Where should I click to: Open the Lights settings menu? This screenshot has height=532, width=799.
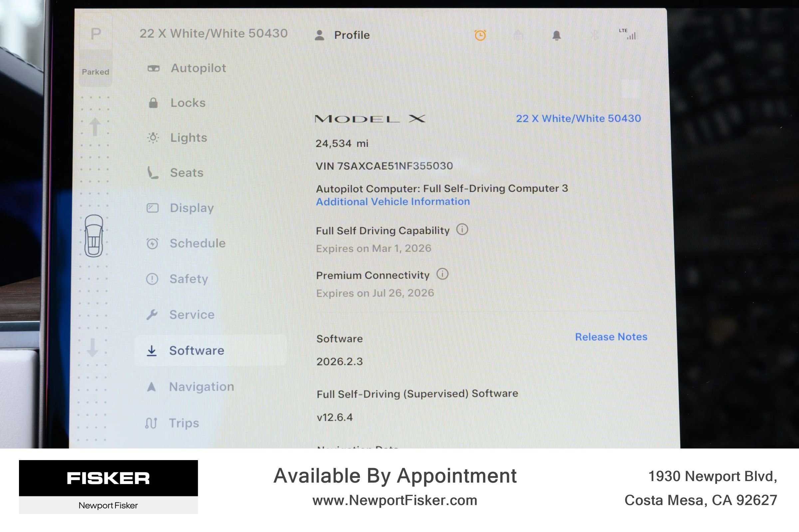pos(188,138)
